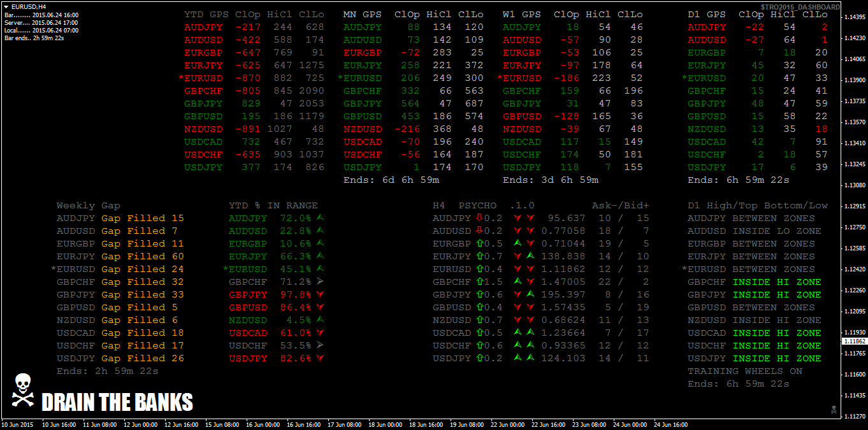Click the current price marker 1.11862 on the axis
868x430 pixels.
(854, 341)
